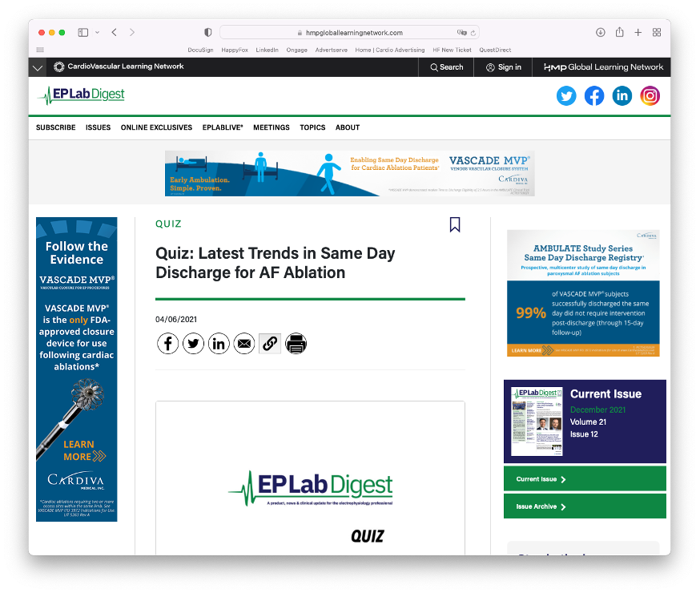Open the TOPICS menu item

click(312, 127)
